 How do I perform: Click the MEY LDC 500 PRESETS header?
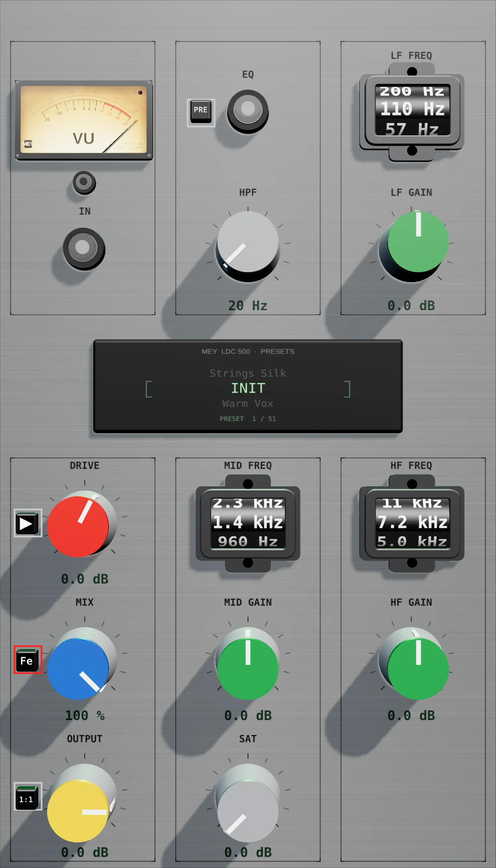click(248, 351)
